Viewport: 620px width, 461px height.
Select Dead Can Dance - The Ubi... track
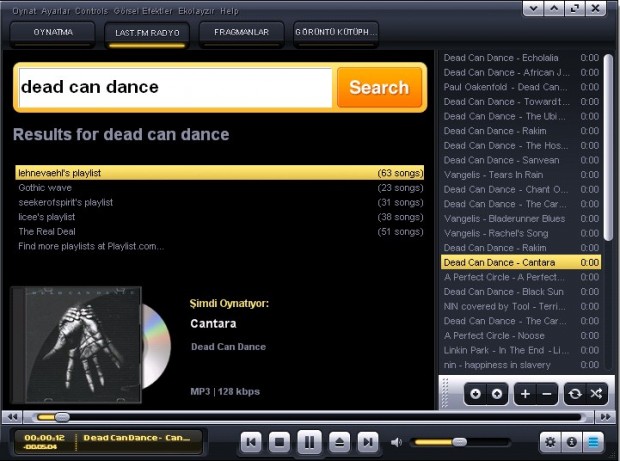tap(521, 116)
